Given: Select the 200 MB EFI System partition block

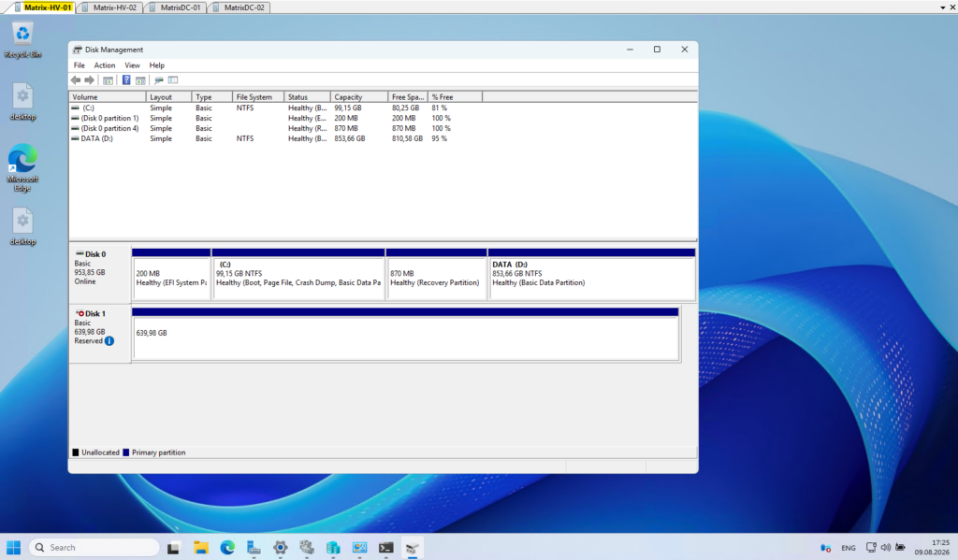Looking at the screenshot, I should pyautogui.click(x=171, y=274).
